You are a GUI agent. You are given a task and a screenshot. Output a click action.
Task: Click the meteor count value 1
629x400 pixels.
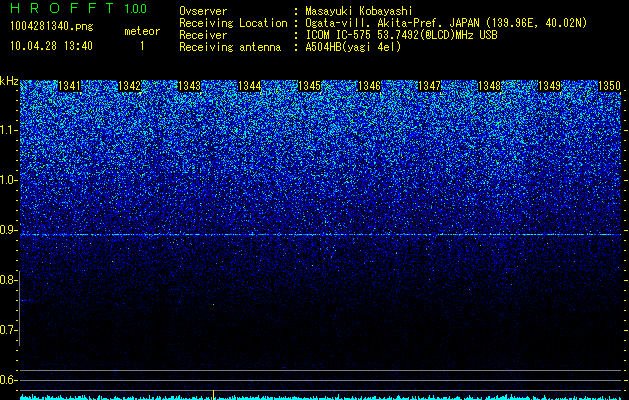(x=142, y=46)
